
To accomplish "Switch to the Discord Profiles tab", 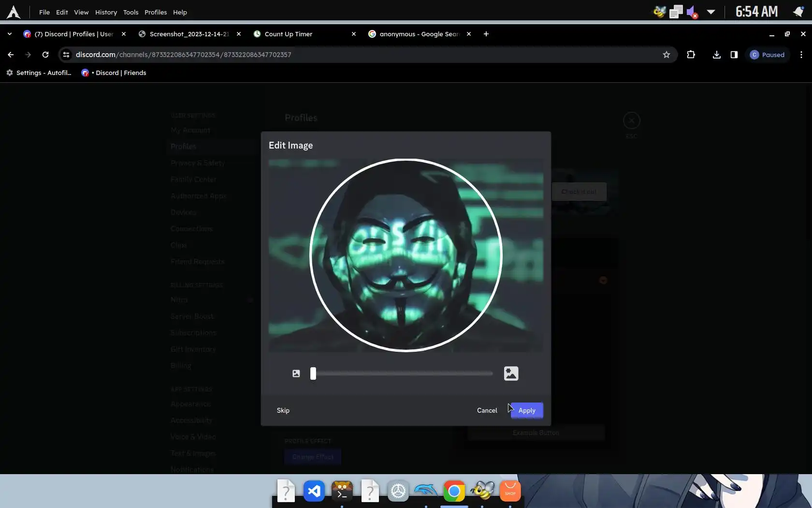I will 73,34.
